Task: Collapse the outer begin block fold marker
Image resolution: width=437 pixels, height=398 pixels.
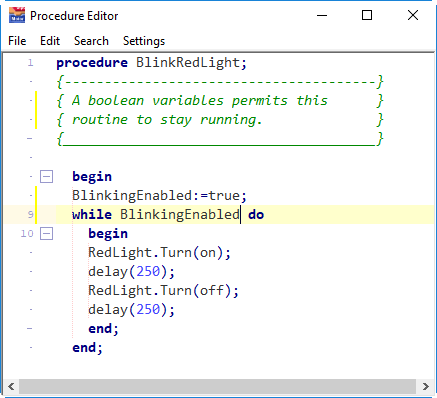Action: [x=46, y=176]
